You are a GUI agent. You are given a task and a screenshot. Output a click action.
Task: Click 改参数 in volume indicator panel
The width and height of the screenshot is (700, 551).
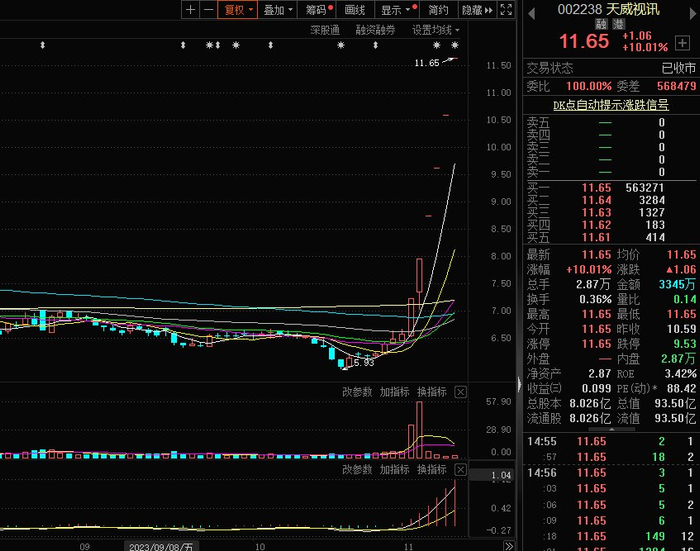357,392
